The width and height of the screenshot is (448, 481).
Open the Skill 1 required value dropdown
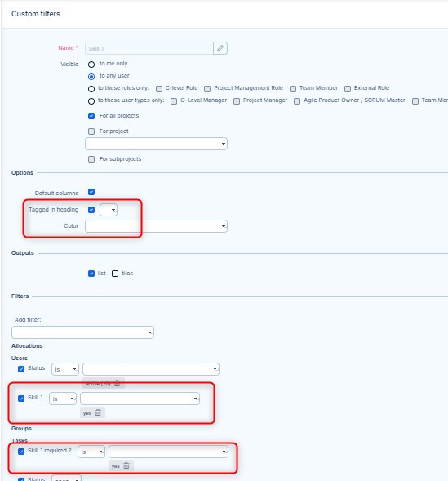[169, 452]
